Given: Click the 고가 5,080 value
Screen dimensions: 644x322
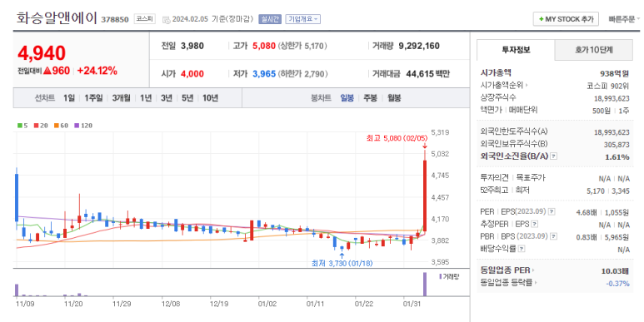Looking at the screenshot, I should (263, 46).
